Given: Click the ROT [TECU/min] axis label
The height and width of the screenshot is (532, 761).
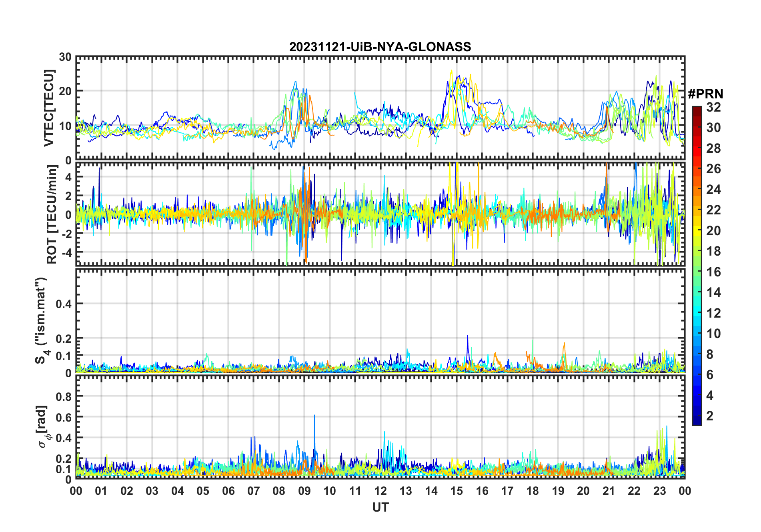Looking at the screenshot, I should click(x=52, y=214).
